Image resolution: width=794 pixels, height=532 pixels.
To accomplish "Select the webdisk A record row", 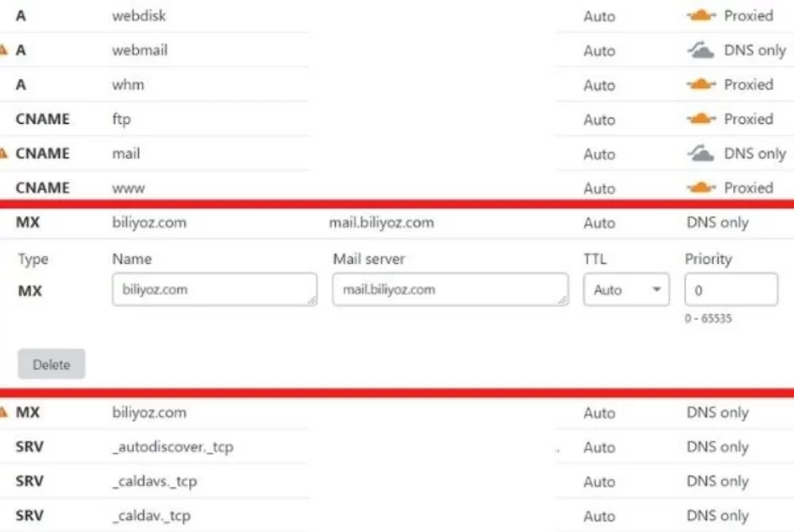I will (397, 16).
